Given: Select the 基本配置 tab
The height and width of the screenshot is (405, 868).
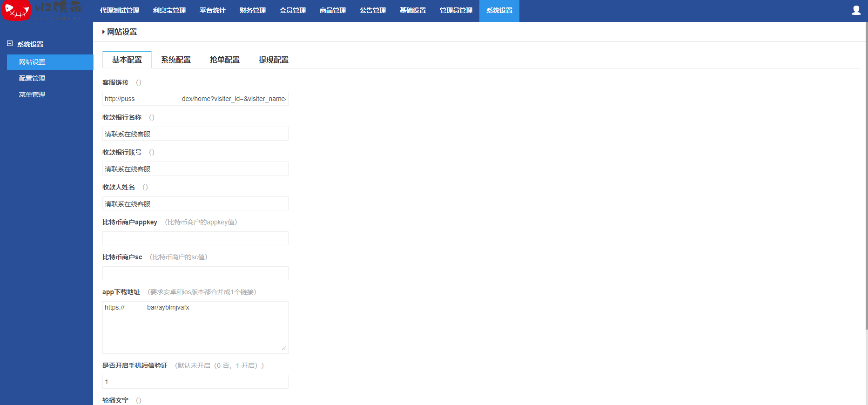Looking at the screenshot, I should click(127, 60).
